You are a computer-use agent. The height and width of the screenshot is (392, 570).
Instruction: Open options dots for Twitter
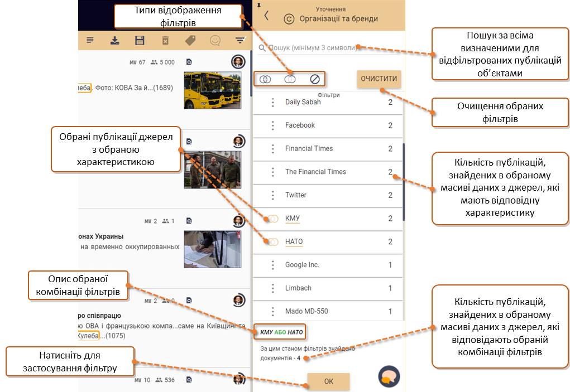point(273,195)
